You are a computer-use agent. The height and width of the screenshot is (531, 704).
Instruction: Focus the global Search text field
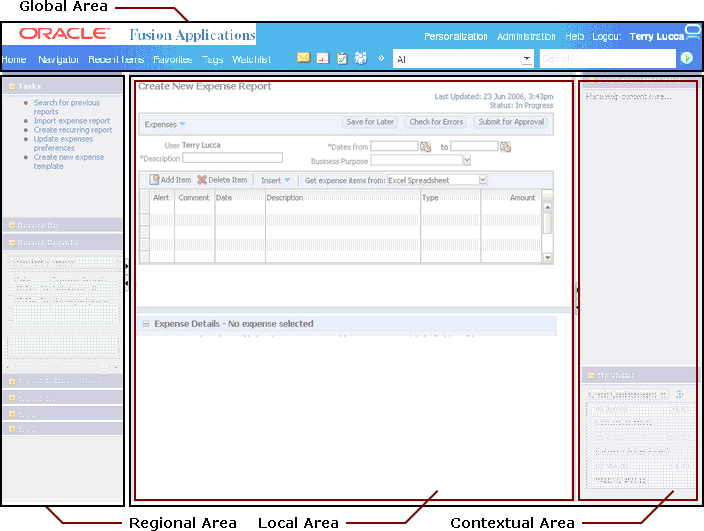click(x=607, y=59)
